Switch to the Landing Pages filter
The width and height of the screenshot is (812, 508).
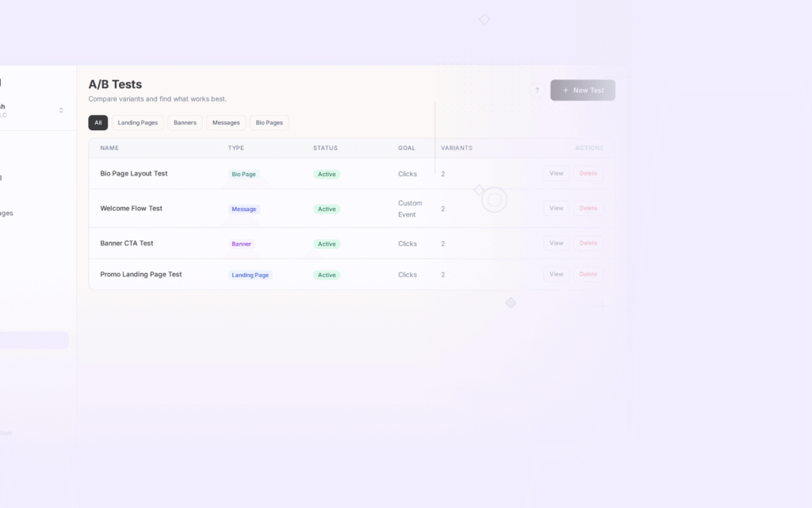pyautogui.click(x=138, y=123)
